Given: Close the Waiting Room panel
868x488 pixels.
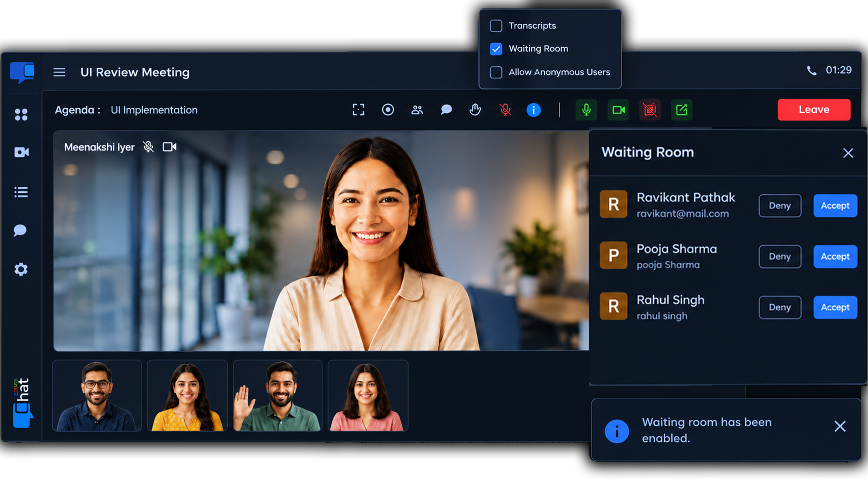Looking at the screenshot, I should tap(848, 153).
